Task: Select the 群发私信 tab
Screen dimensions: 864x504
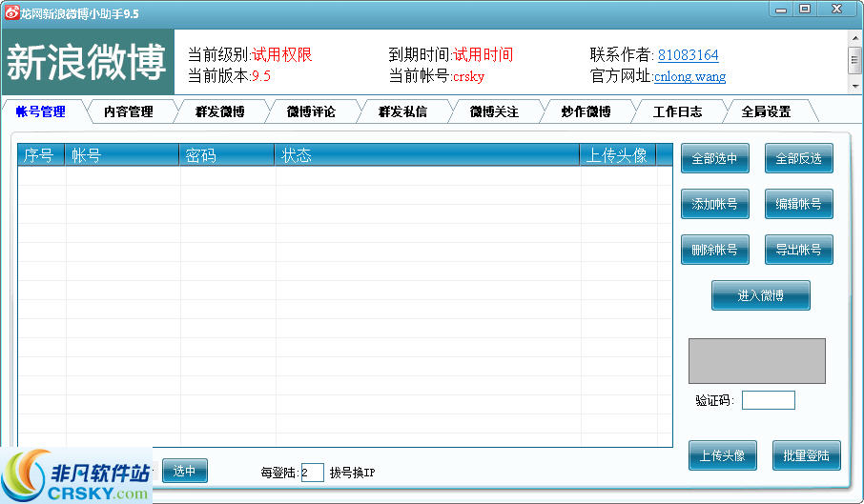Action: click(402, 111)
